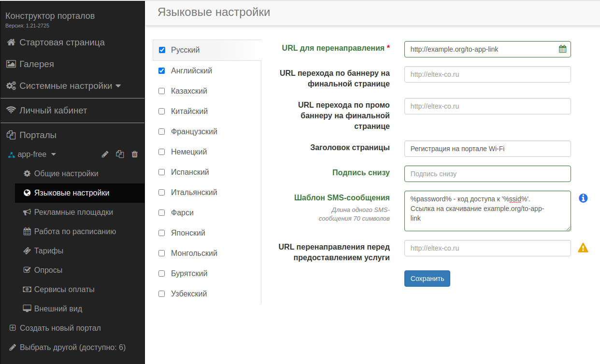Enable the Китайский language checkbox
This screenshot has height=364, width=600.
162,112
